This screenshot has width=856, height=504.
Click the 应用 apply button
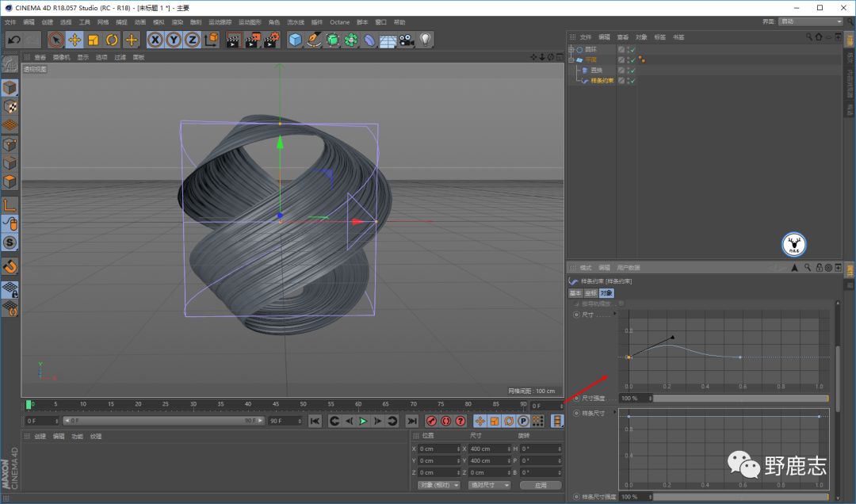click(540, 485)
